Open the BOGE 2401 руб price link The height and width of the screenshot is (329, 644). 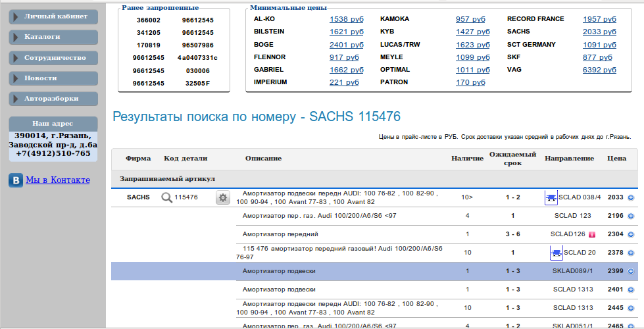tap(346, 45)
